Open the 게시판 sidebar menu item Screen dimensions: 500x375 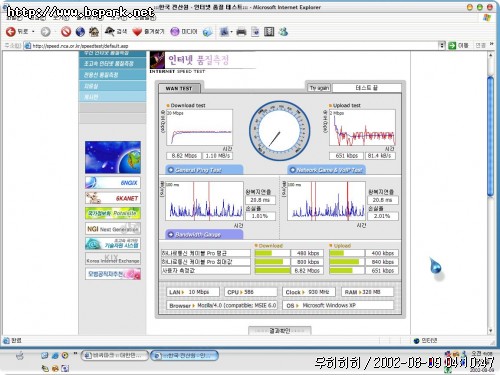click(x=112, y=97)
